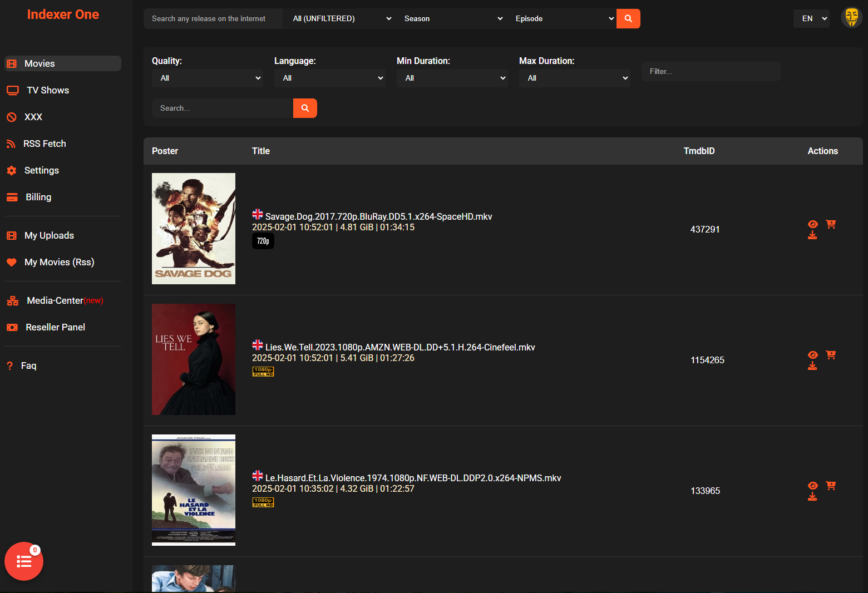View details eye icon for Savage Dog
868x593 pixels.
(x=813, y=224)
